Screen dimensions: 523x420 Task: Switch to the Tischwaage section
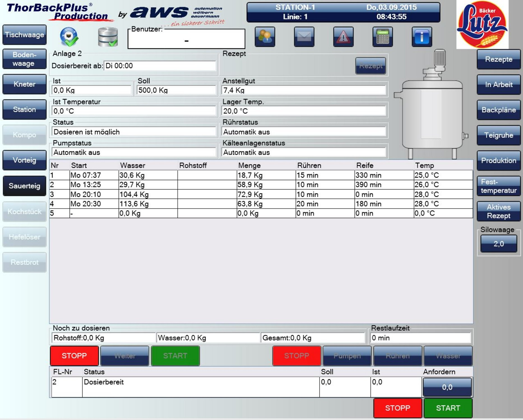point(24,35)
